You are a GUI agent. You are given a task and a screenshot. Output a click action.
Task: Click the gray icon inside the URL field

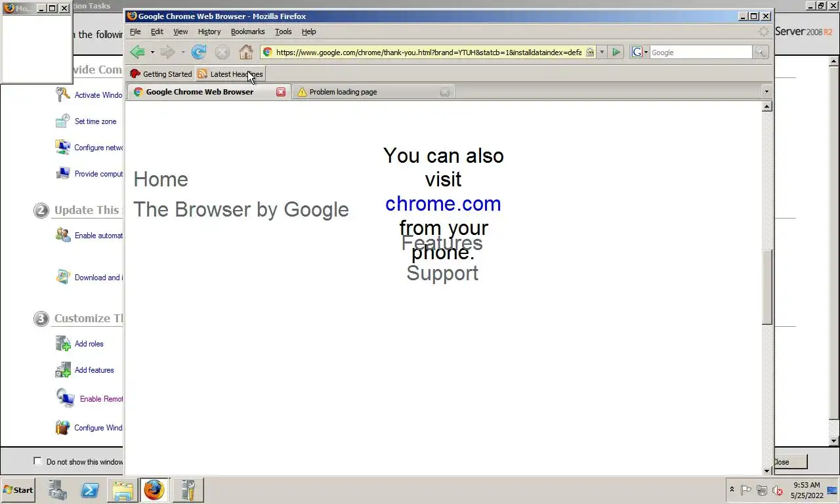(x=589, y=52)
